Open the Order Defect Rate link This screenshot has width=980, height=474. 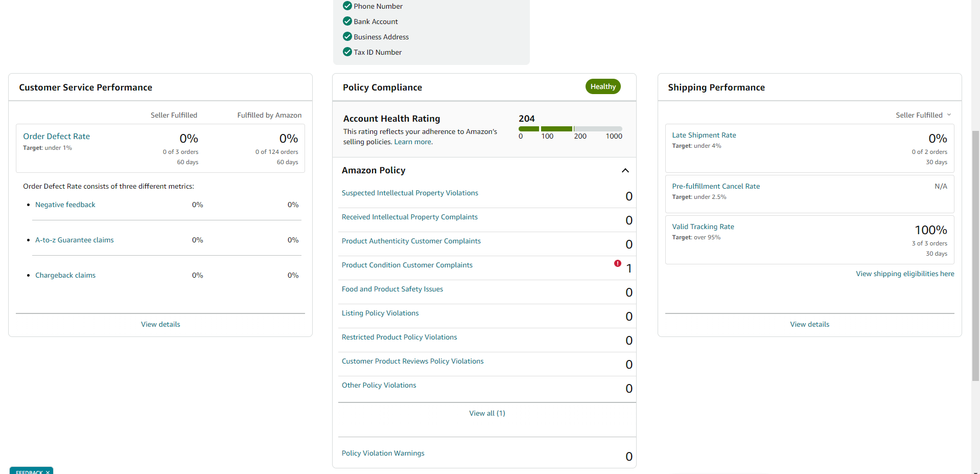[x=57, y=136]
